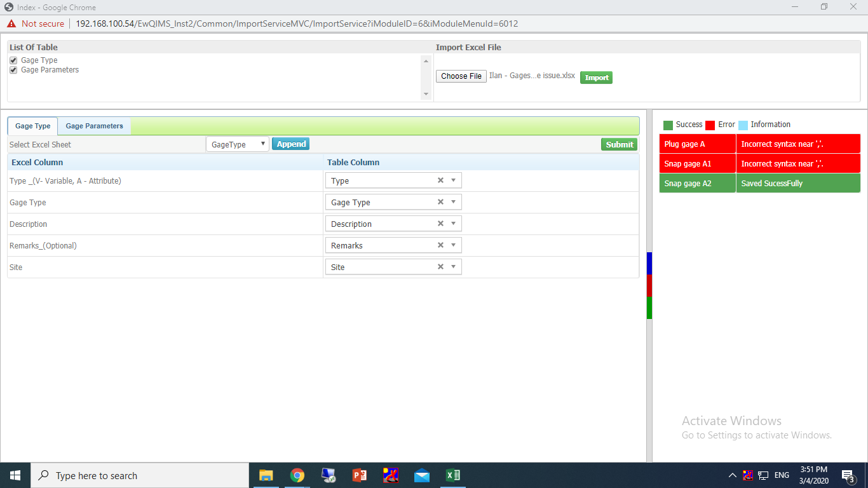
Task: Click the table list scroll-down arrow
Action: pos(426,95)
